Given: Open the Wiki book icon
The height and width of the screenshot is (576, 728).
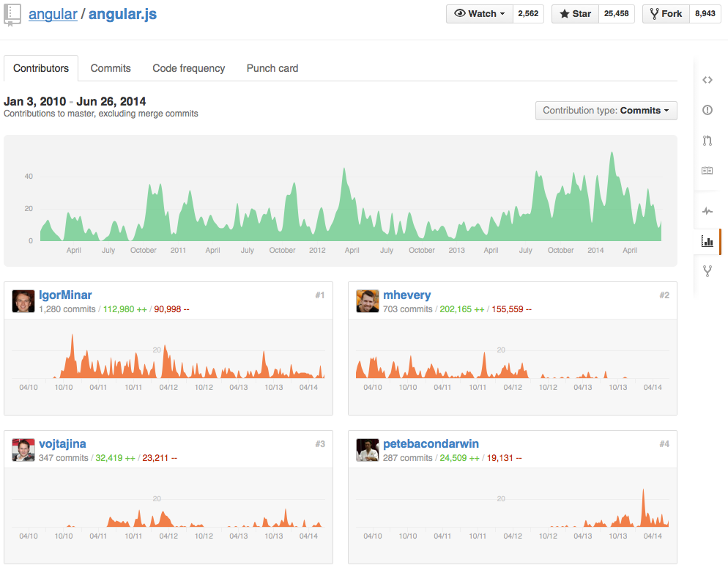Looking at the screenshot, I should click(x=707, y=171).
